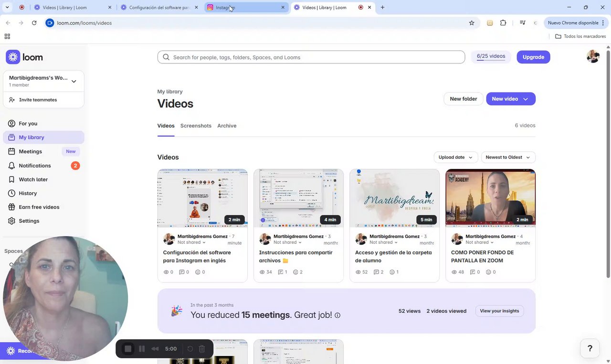This screenshot has width=611, height=364.
Task: Click the search magnifier icon
Action: (166, 57)
